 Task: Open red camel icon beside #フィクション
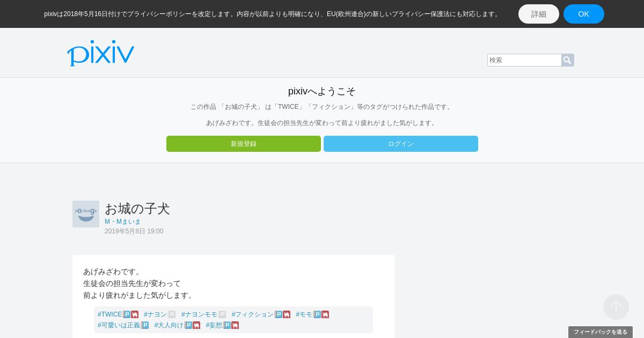pos(287,314)
